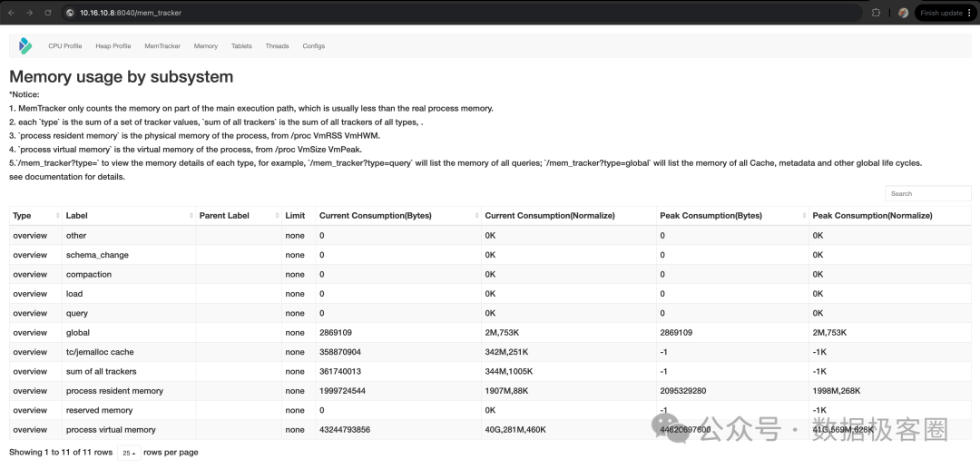The width and height of the screenshot is (980, 469).
Task: Click the site info icon in address bar
Action: 70,13
